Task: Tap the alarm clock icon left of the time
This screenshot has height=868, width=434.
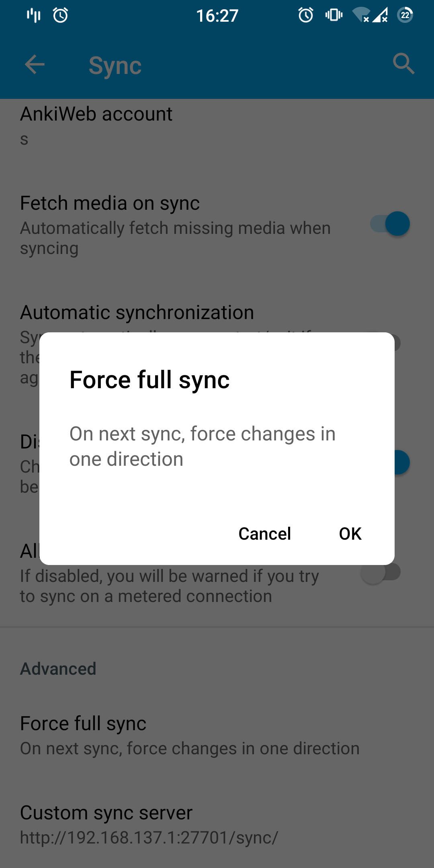Action: point(61,15)
